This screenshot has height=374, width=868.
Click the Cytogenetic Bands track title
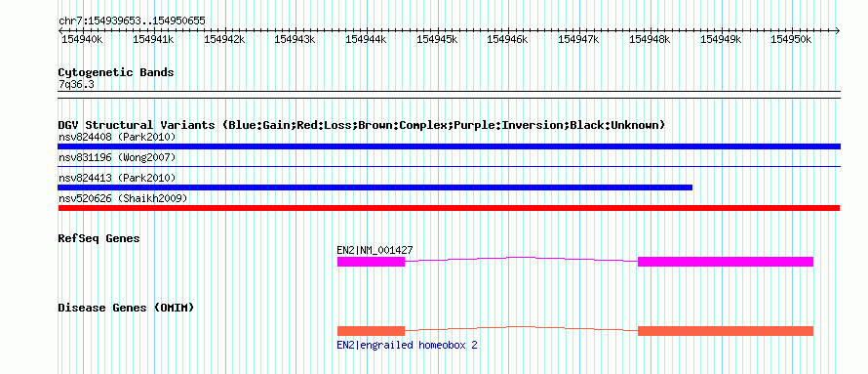tap(116, 72)
